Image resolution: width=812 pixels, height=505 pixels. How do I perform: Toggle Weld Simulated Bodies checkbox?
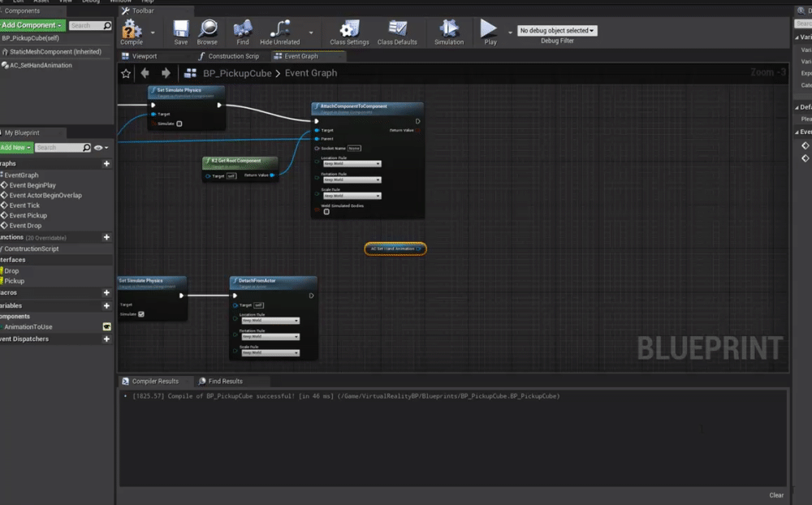pos(326,212)
